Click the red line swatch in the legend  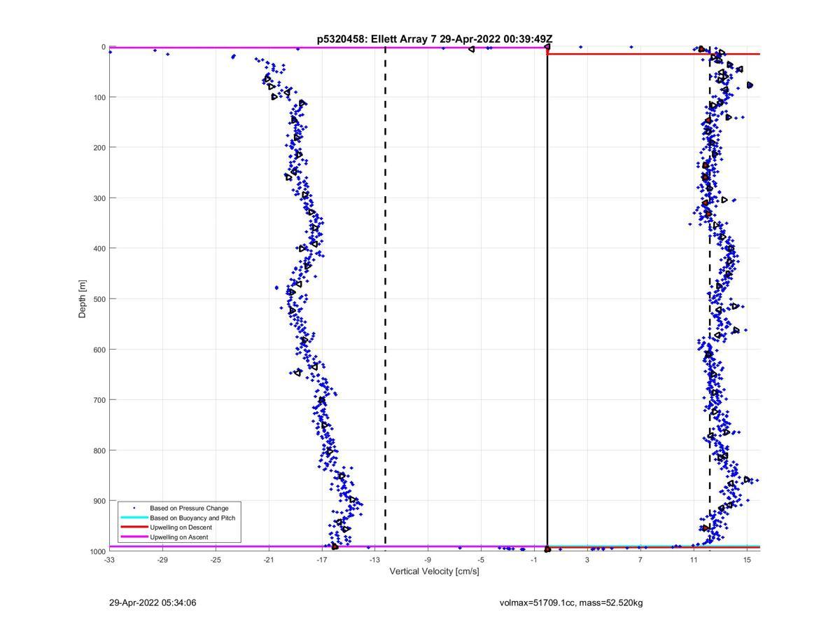click(134, 528)
